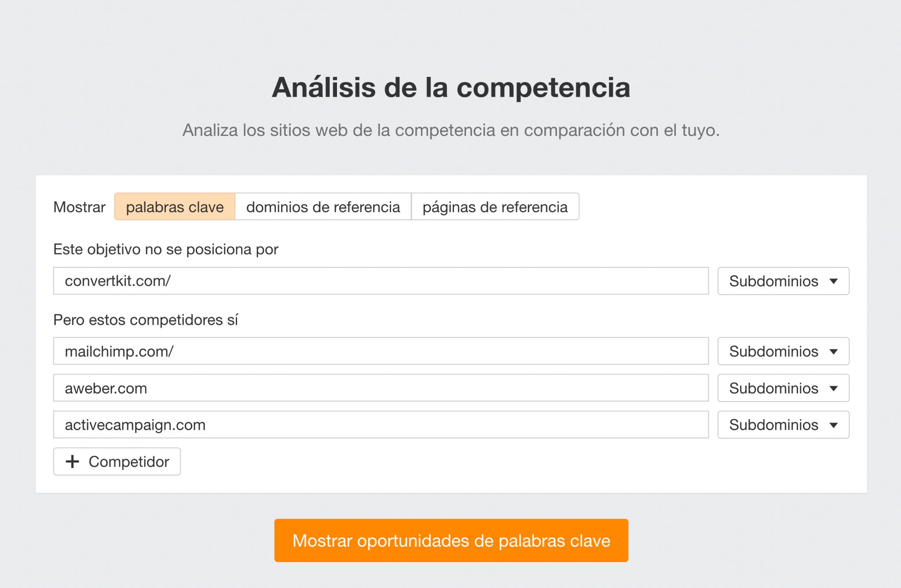Screen dimensions: 901x588
Task: Click the arrow icon on activecampaign's Subdominios selector
Action: [833, 426]
